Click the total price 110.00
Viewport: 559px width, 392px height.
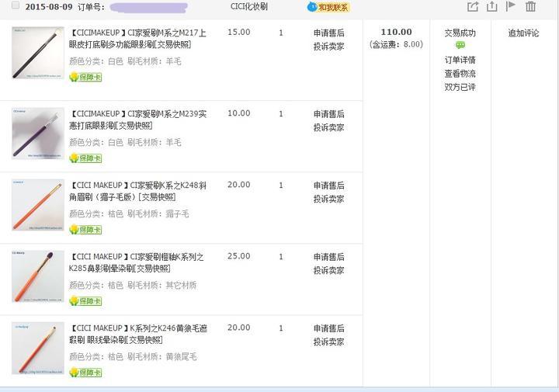tap(396, 32)
